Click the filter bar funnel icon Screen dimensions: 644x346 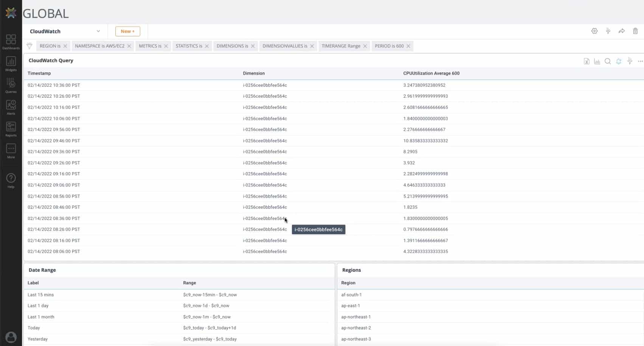29,46
